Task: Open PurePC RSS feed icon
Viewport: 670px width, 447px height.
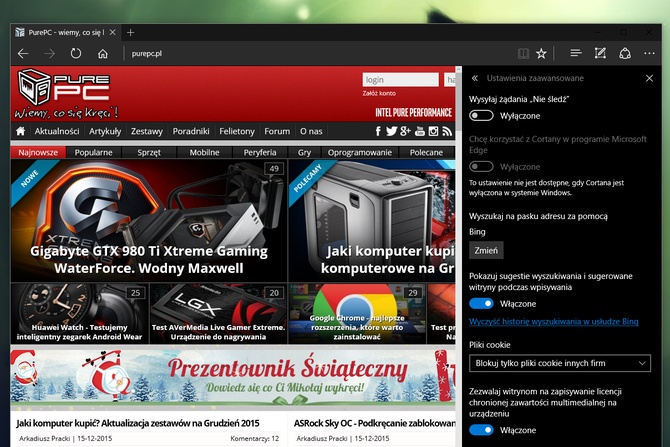Action: (447, 131)
